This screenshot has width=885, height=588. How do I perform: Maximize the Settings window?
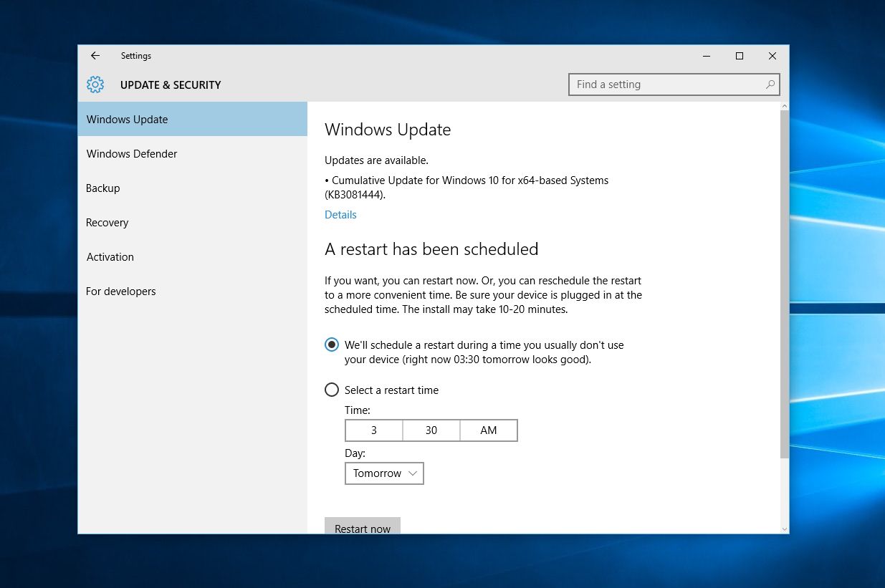740,56
